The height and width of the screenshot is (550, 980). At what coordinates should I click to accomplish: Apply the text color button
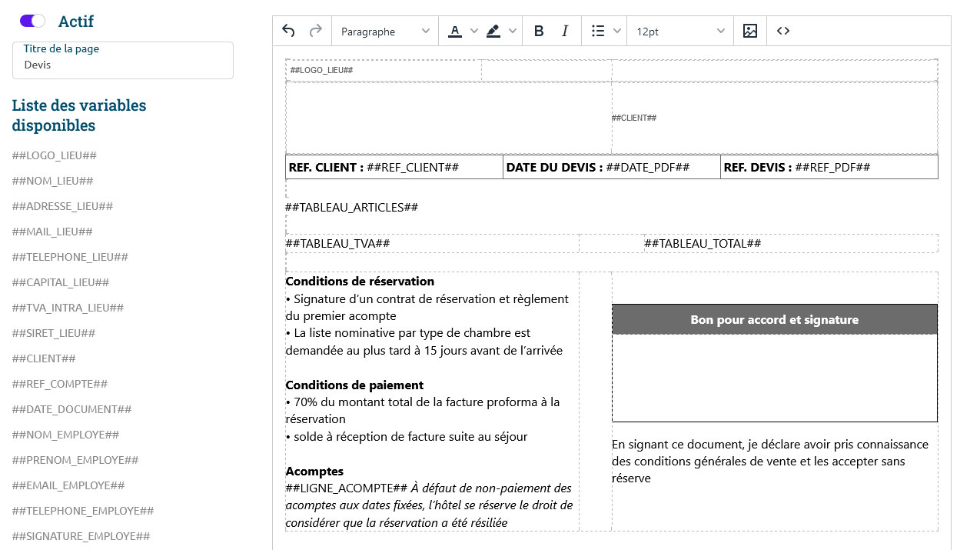(x=455, y=31)
